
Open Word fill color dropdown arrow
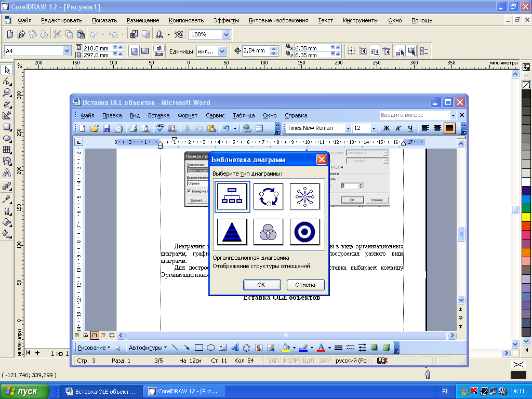click(x=294, y=348)
